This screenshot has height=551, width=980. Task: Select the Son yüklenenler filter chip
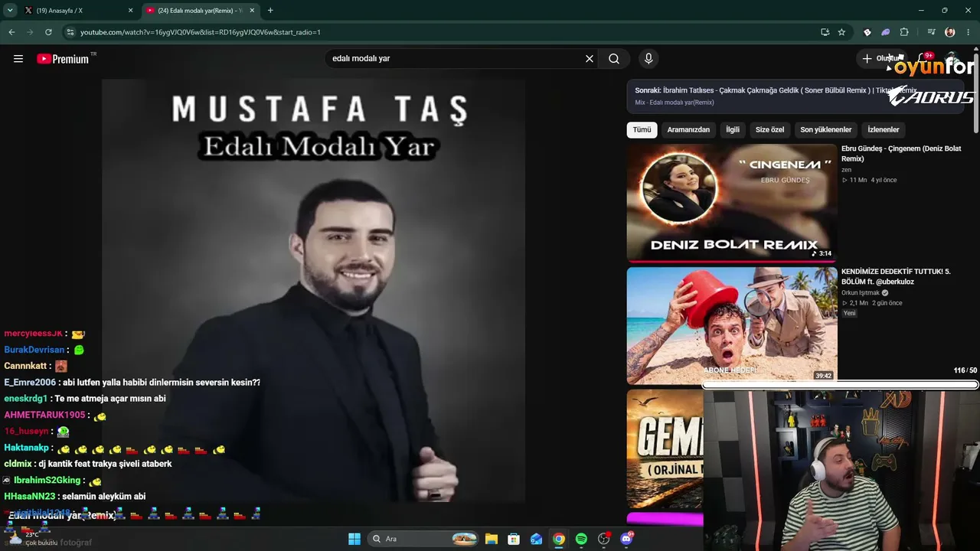825,129
